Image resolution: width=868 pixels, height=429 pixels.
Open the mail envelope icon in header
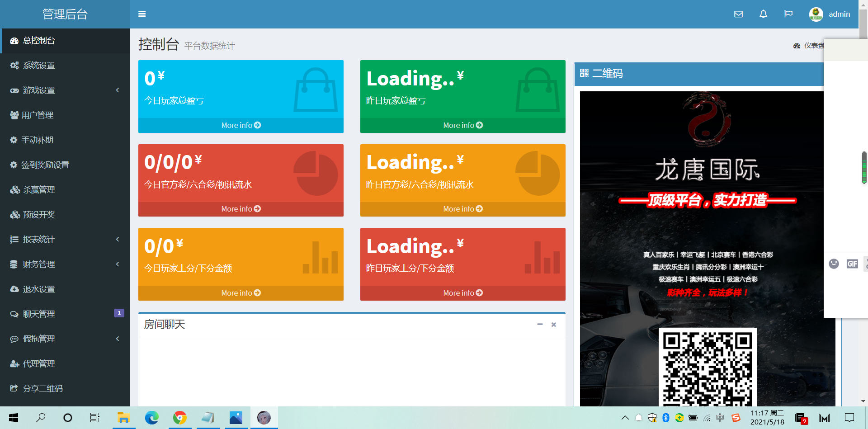(x=738, y=14)
